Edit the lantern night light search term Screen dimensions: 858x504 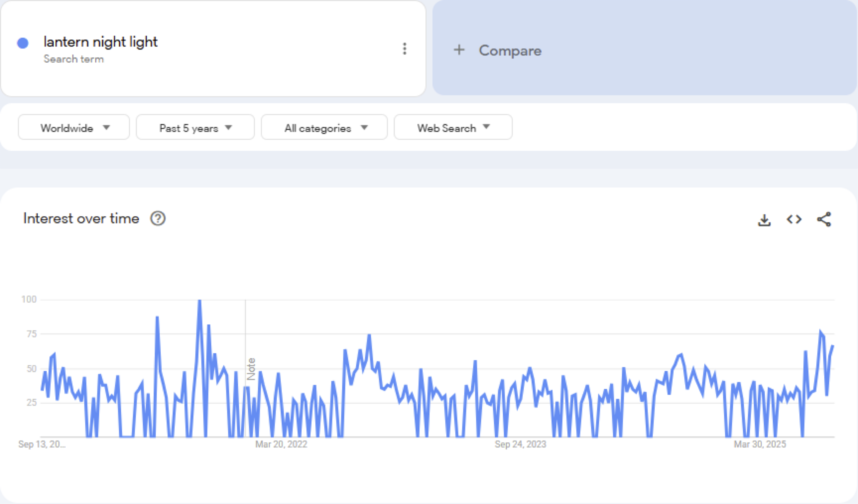click(x=100, y=42)
